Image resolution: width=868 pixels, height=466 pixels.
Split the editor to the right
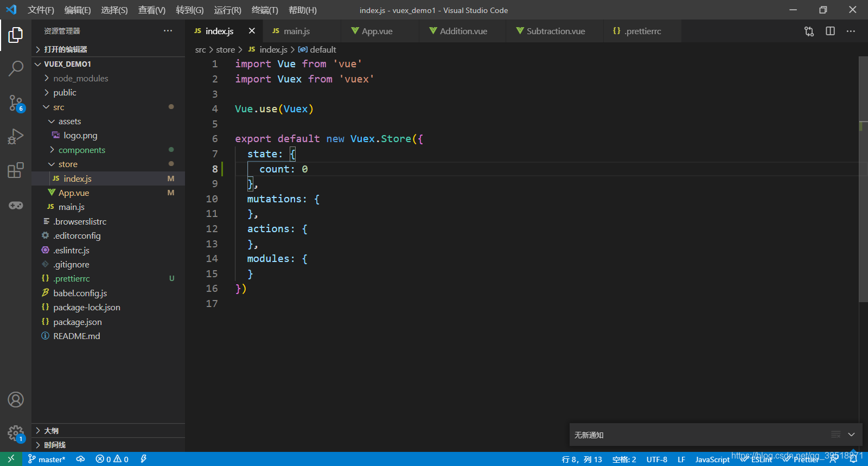pos(830,31)
